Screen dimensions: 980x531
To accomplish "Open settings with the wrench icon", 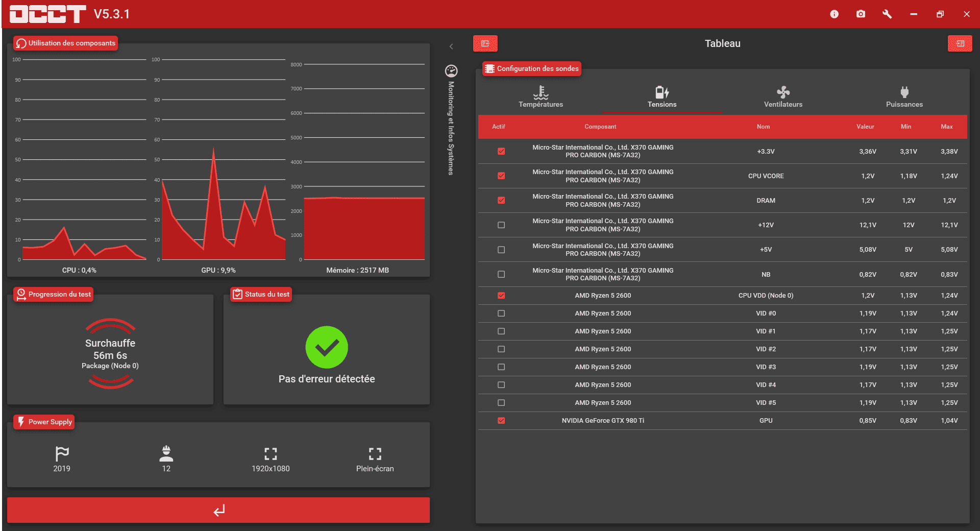I will [887, 14].
